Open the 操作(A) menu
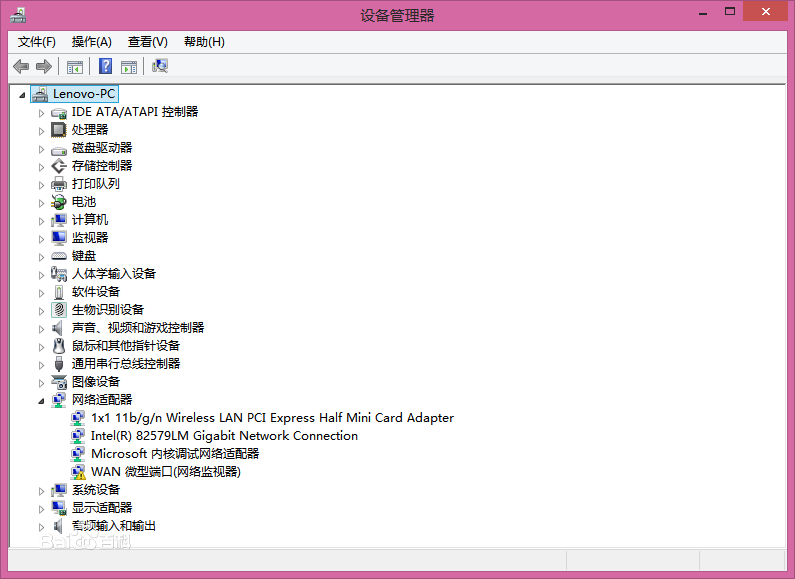Viewport: 795px width, 579px height. point(91,42)
